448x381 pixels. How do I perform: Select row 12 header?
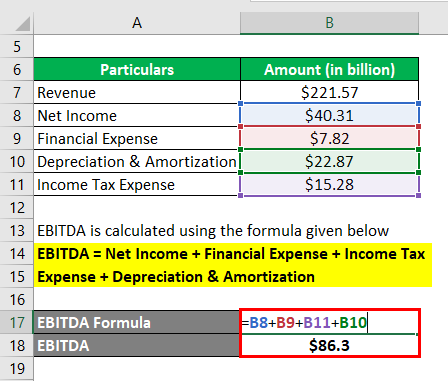[17, 207]
